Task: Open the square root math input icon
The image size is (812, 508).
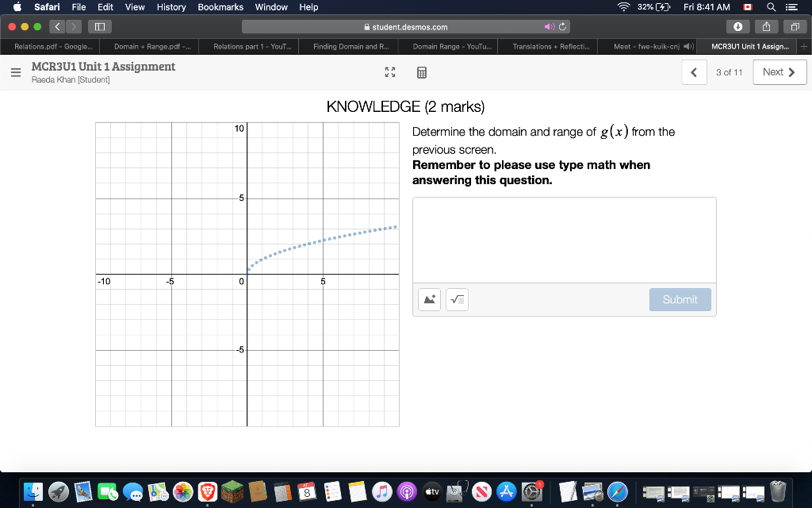Action: coord(457,299)
